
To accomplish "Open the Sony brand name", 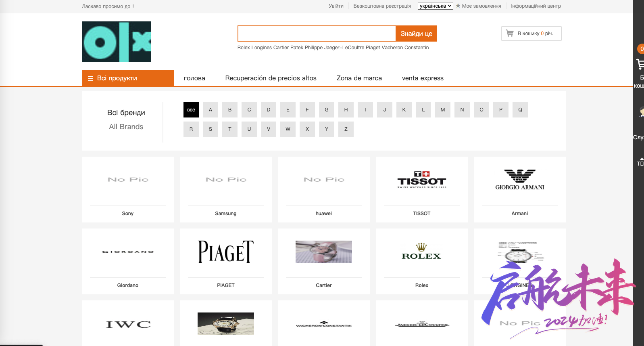I will (128, 214).
